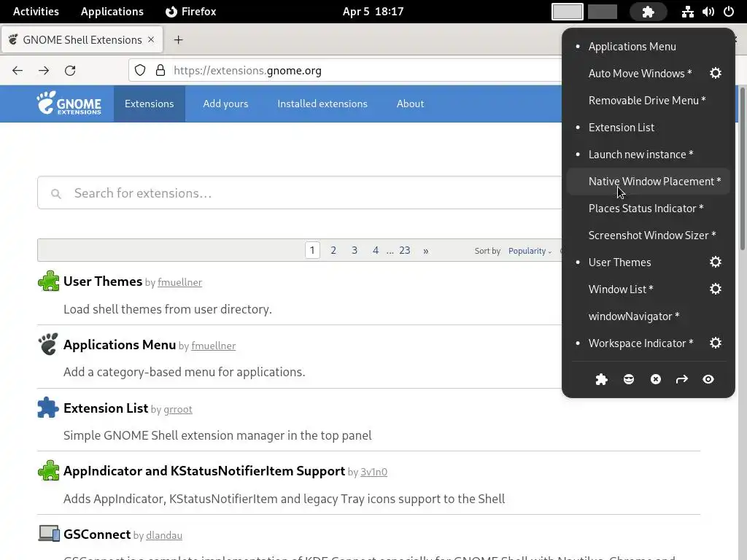
Task: Click Applications Menu footprint icon
Action: pos(48,344)
